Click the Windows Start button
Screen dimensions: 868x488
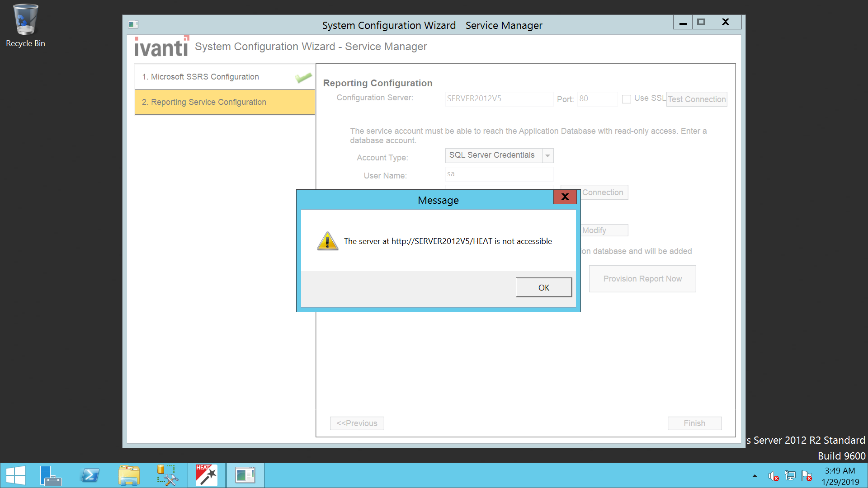tap(16, 475)
